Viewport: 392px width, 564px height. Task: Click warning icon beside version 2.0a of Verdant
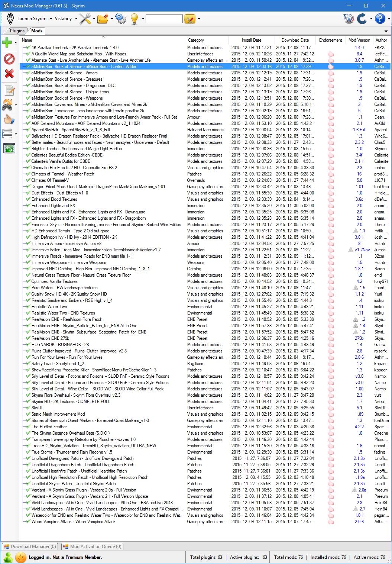tap(355, 490)
